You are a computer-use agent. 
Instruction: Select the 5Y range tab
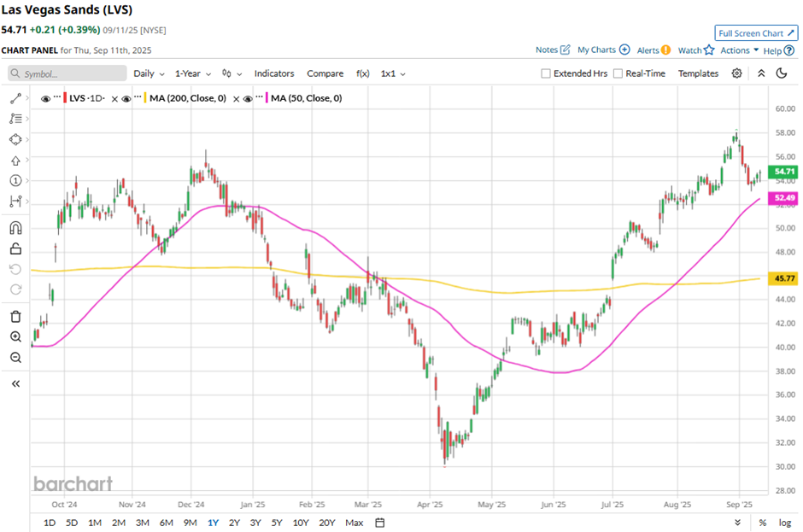pos(277,523)
